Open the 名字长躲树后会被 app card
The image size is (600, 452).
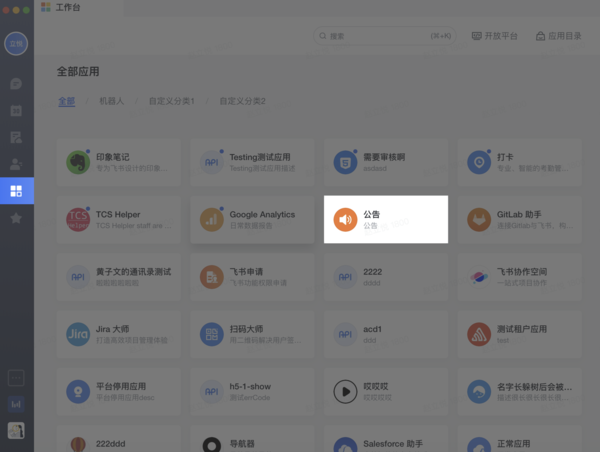point(519,392)
